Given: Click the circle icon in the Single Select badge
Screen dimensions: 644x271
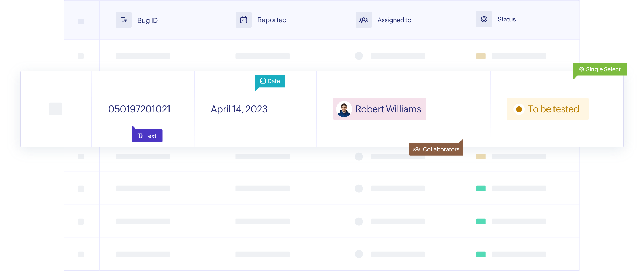Looking at the screenshot, I should (581, 69).
